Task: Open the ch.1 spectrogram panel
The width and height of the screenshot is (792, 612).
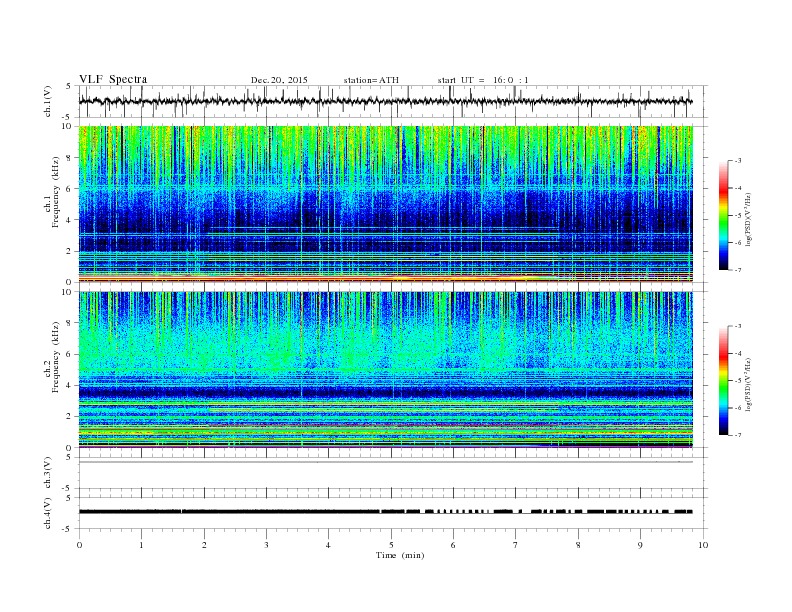Action: coord(385,204)
